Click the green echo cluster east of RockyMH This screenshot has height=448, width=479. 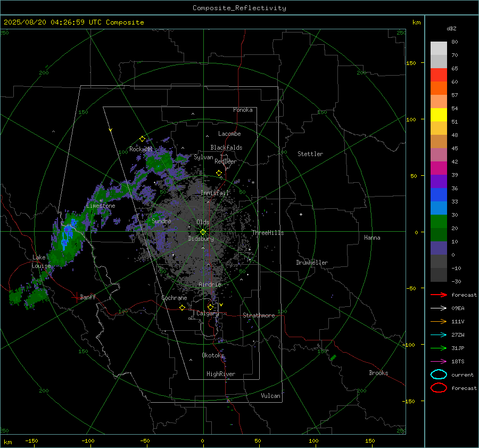(159, 162)
